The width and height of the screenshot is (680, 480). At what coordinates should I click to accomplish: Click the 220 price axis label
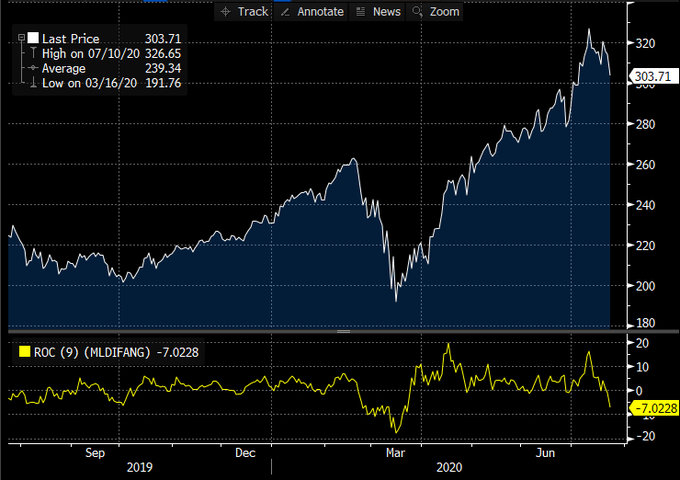tap(646, 245)
